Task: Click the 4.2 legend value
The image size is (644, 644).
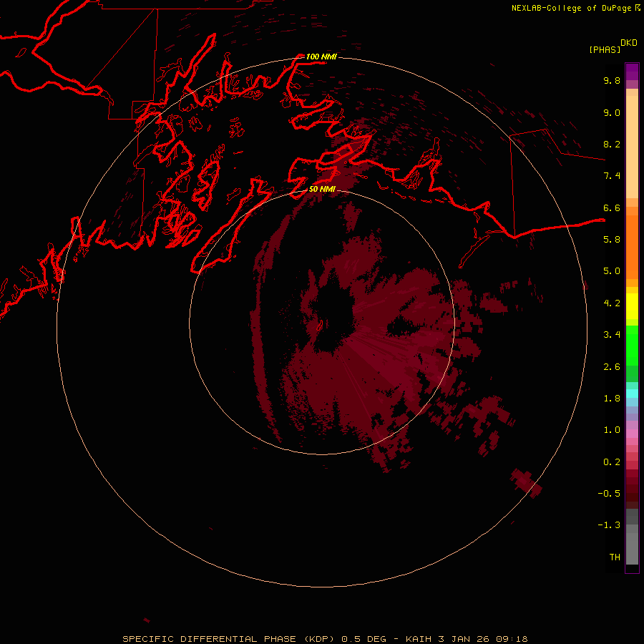Action: point(612,303)
